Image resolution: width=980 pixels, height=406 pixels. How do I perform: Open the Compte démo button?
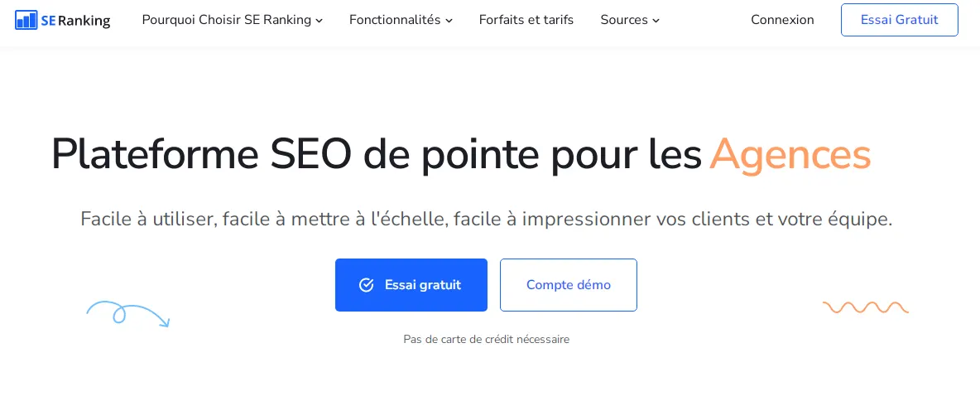[x=569, y=285]
